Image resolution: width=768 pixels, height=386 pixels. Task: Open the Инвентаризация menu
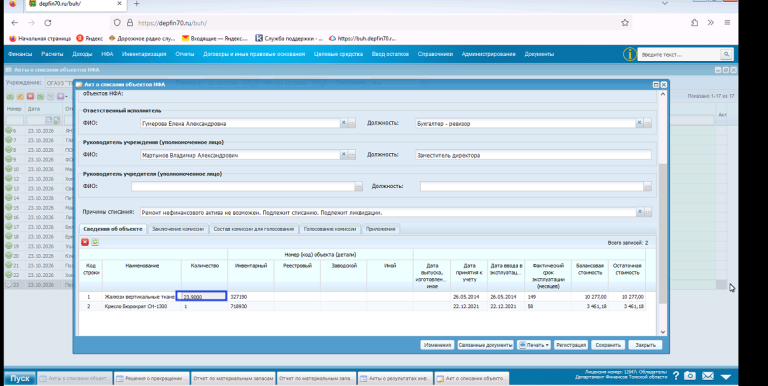[144, 54]
